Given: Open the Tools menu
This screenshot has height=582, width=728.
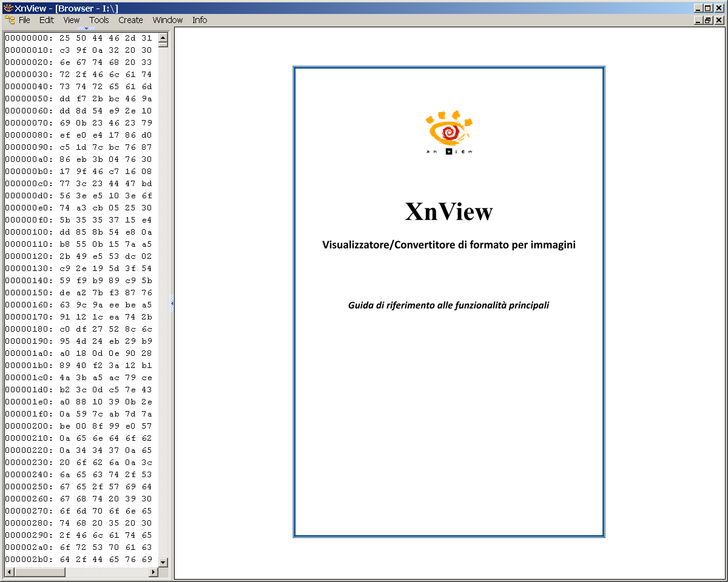Looking at the screenshot, I should (99, 20).
